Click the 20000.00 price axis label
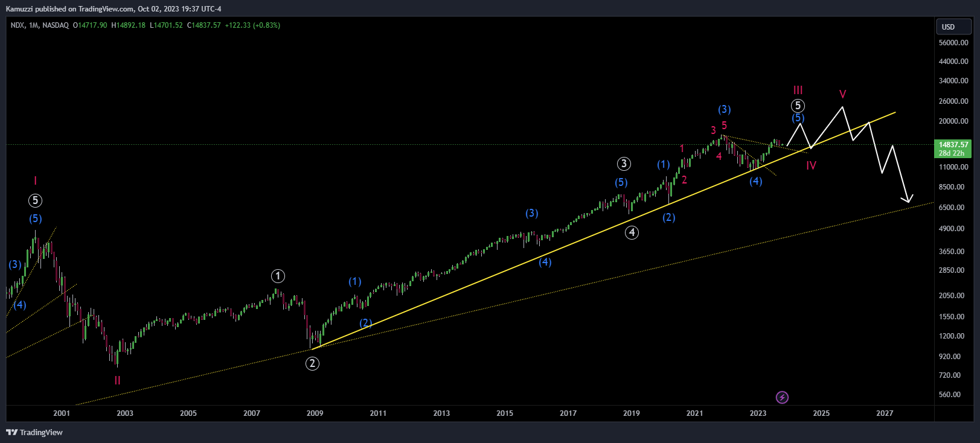The image size is (980, 443). (953, 121)
